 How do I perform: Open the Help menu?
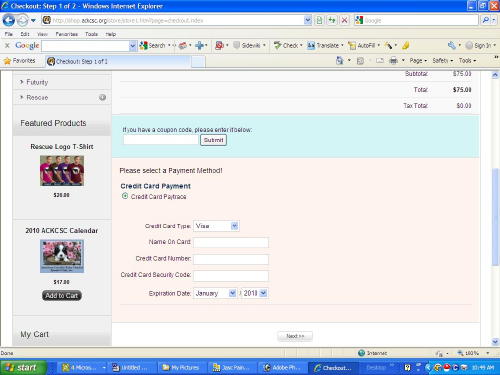111,34
